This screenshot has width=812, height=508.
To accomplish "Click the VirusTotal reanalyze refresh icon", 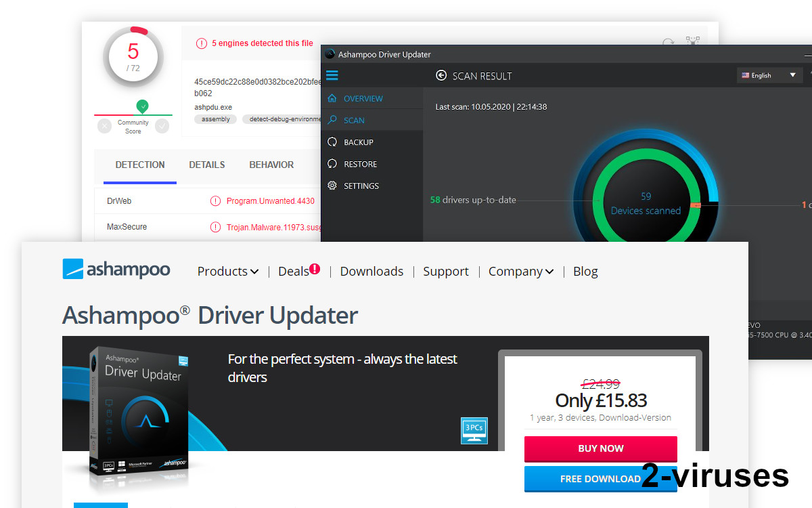I will pos(668,43).
